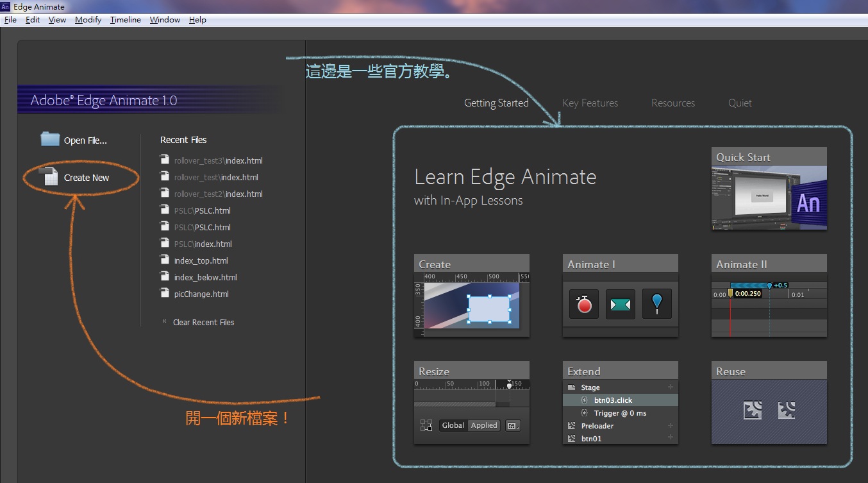The width and height of the screenshot is (868, 483).
Task: Click the dropdown icon right of Applied
Action: [x=513, y=425]
